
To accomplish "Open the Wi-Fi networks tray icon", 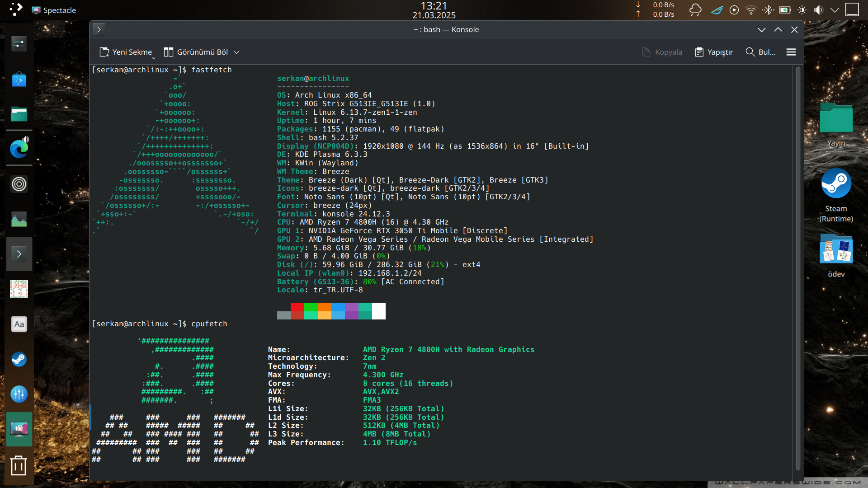I will [x=751, y=10].
